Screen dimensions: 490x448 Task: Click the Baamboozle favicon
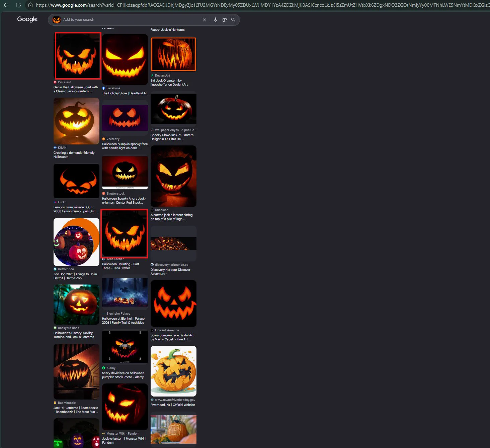(x=55, y=403)
